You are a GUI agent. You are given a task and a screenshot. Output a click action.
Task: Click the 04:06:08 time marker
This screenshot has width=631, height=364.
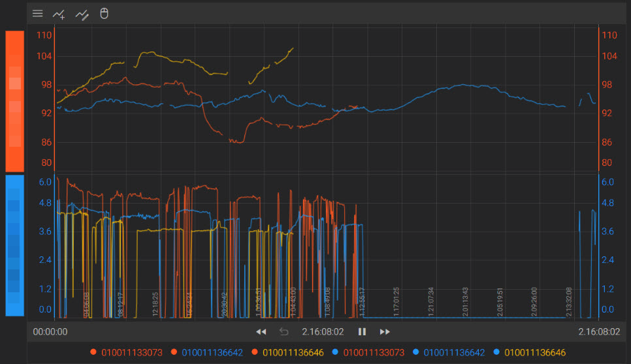[x=86, y=305]
